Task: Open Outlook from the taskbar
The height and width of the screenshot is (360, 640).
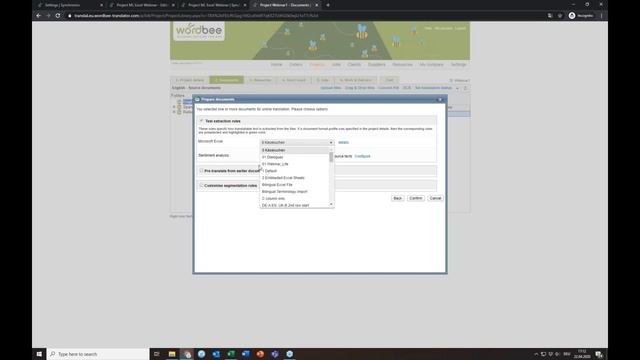Action: (216, 354)
